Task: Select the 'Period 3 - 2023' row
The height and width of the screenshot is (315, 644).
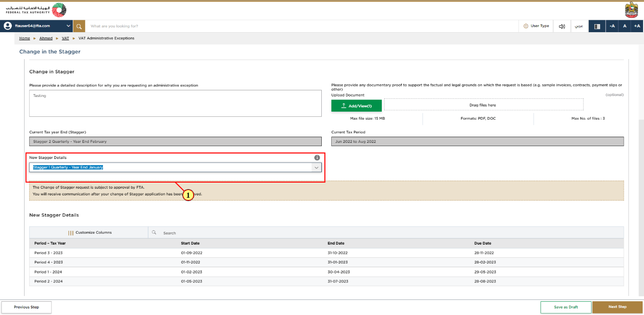Action: 326,253
